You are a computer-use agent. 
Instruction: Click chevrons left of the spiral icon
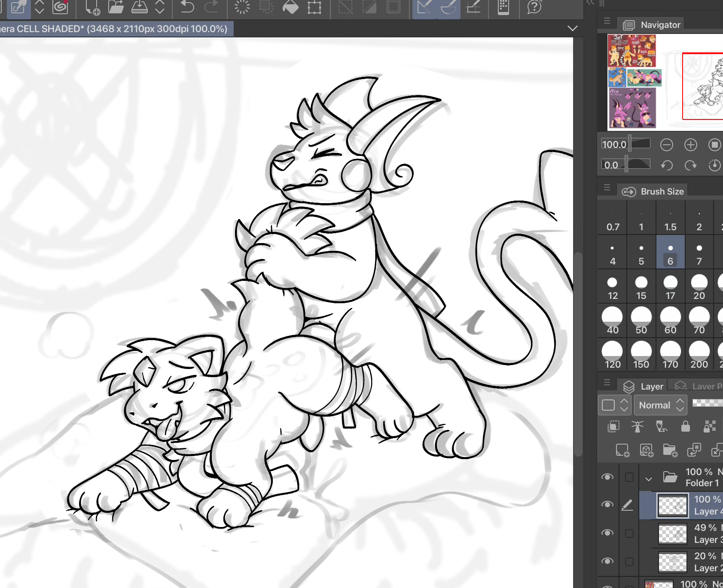tap(40, 7)
